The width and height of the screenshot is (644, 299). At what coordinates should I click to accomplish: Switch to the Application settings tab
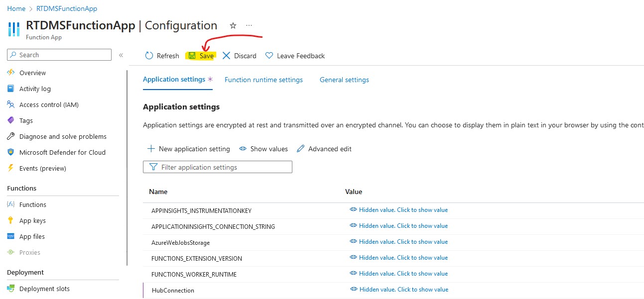coord(174,80)
